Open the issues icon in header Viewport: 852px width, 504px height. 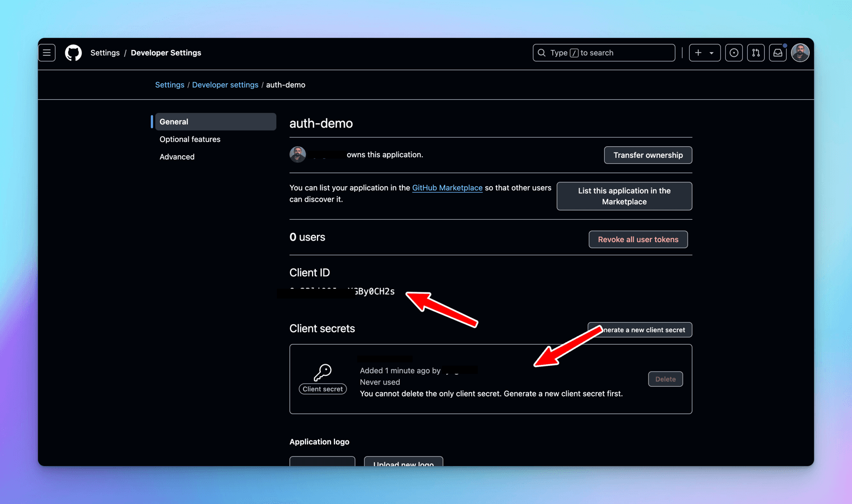(734, 53)
